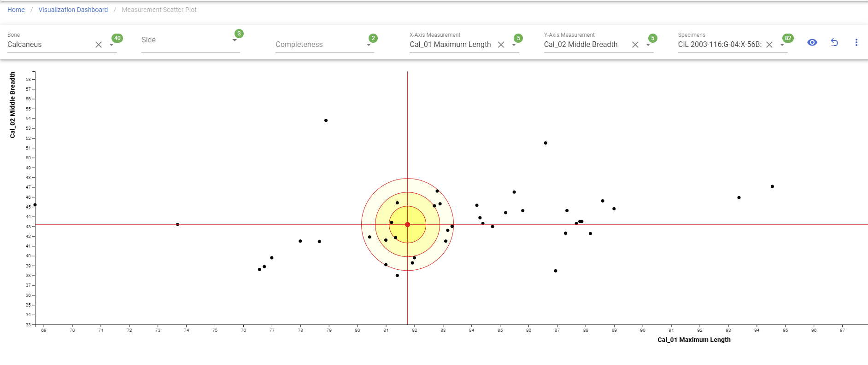Click the Cal_02 Middle Breadth axis title
Image resolution: width=868 pixels, height=365 pixels.
click(x=12, y=105)
